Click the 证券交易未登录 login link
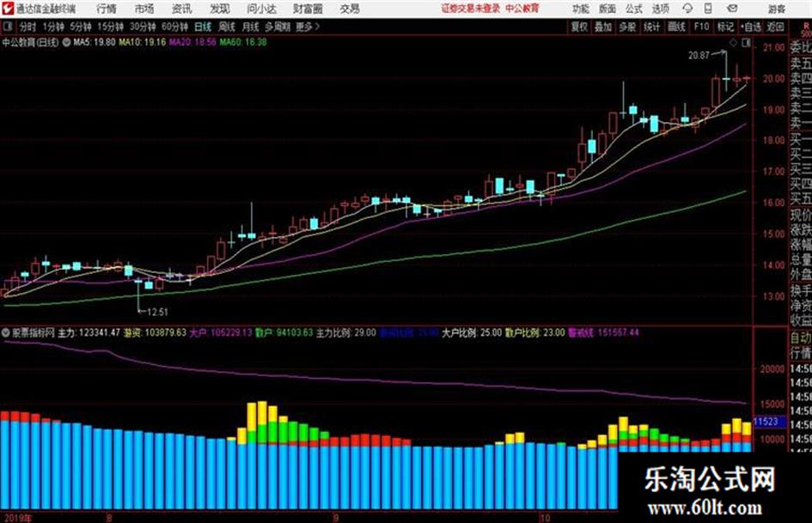The height and width of the screenshot is (523, 812). click(x=471, y=9)
